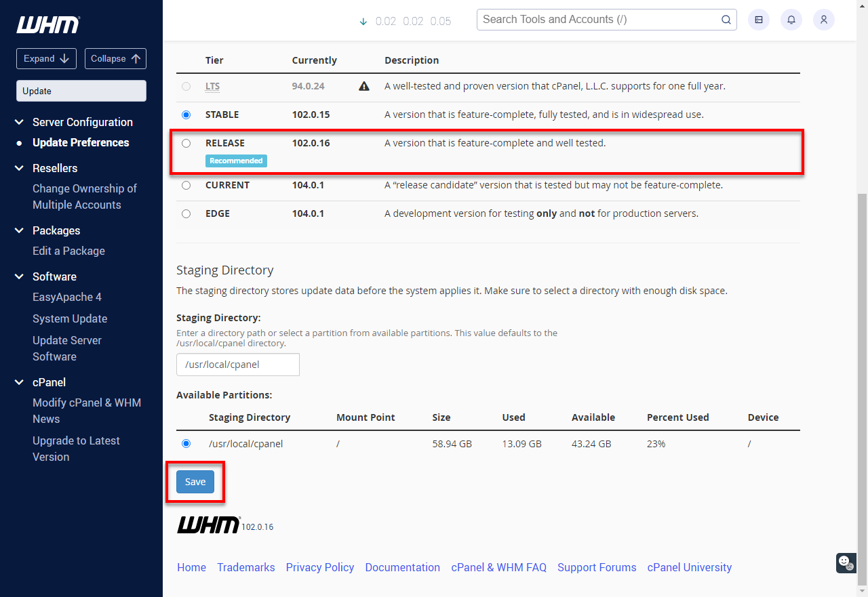Viewport: 868px width, 597px height.
Task: Select the CURRENT tier radio button
Action: [186, 185]
